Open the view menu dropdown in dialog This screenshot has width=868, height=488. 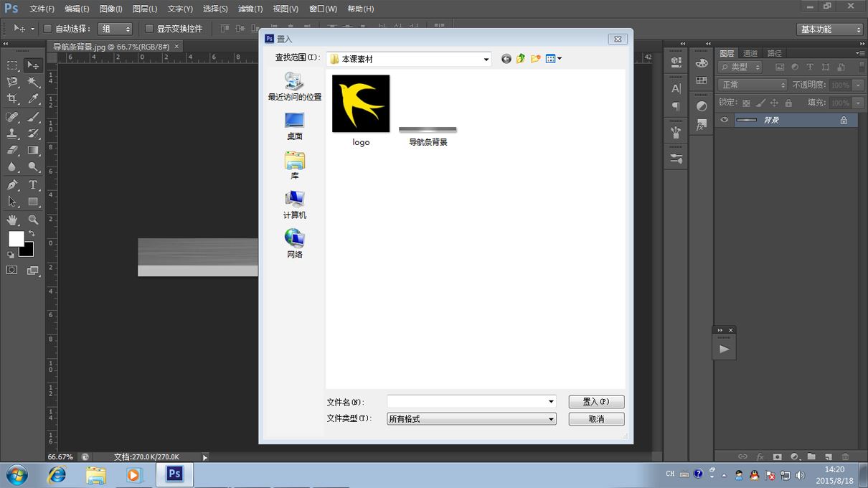point(554,59)
